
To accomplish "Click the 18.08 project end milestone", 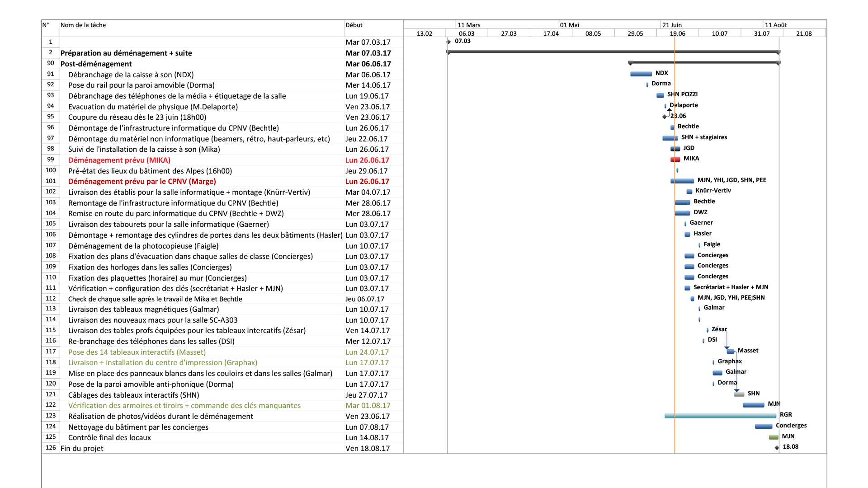I will tap(777, 448).
